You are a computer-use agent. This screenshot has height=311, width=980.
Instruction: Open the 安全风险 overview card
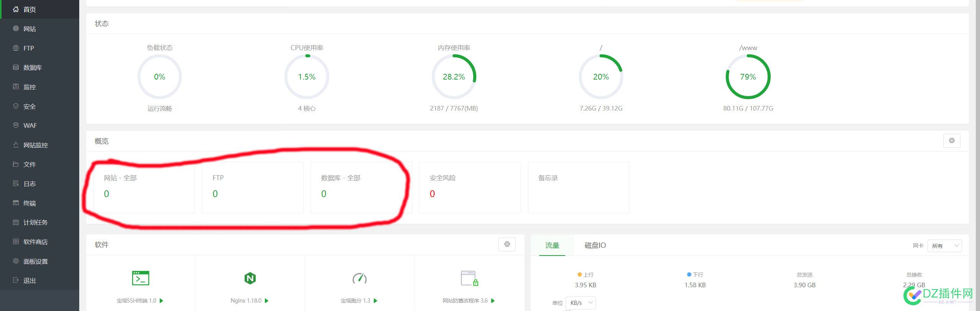click(x=470, y=187)
